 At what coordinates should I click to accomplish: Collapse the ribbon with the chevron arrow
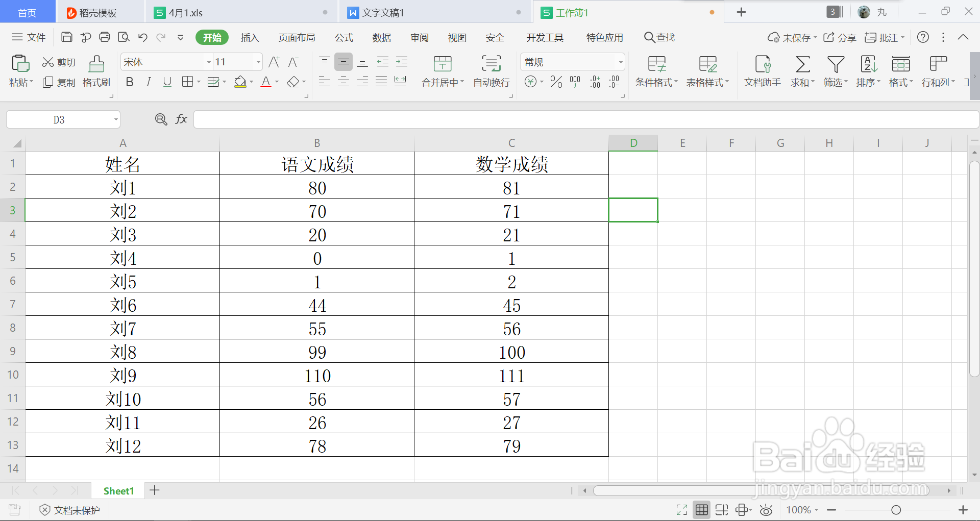coord(963,37)
